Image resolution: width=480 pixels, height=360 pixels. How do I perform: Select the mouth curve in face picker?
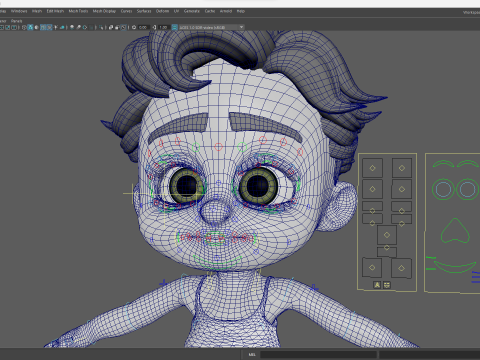(x=455, y=266)
